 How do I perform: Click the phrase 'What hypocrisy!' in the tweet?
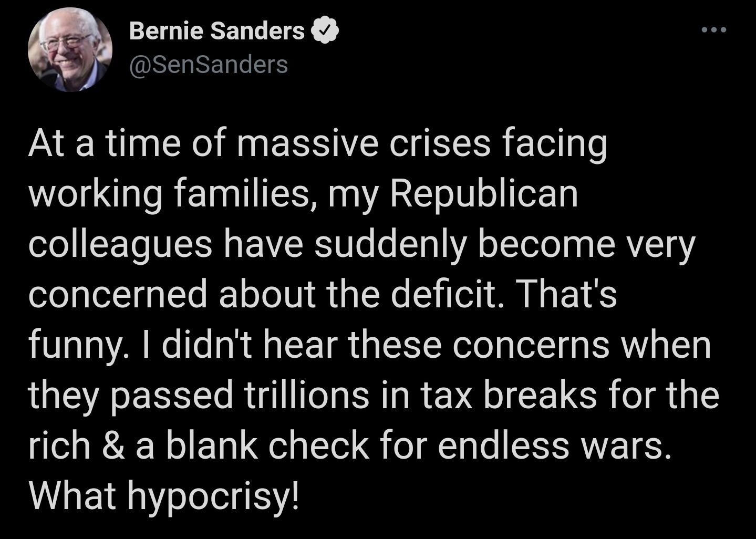[163, 493]
